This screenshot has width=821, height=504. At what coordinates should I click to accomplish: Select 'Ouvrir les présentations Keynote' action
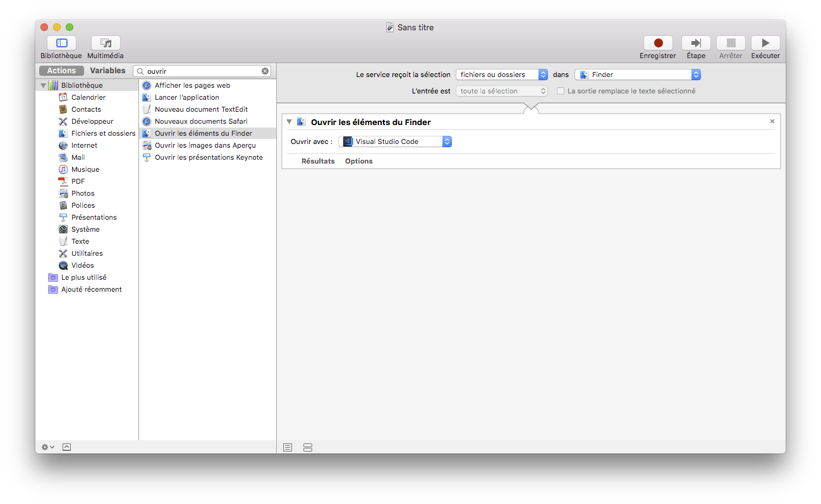207,157
